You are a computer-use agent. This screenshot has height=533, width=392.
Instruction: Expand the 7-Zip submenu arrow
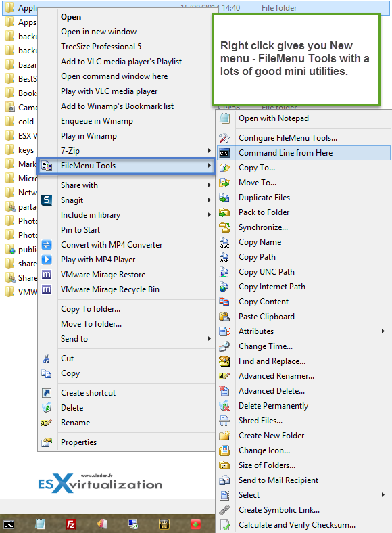[210, 151]
